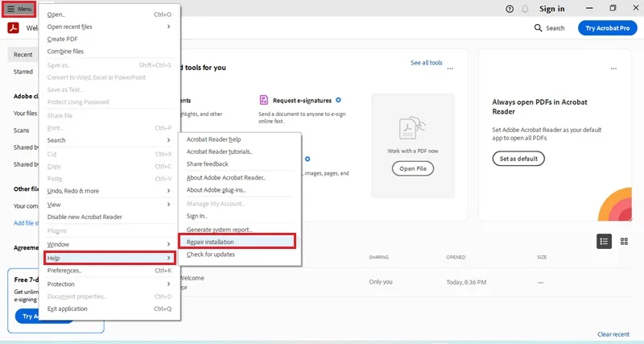Click the hamburger Menu button

click(19, 9)
